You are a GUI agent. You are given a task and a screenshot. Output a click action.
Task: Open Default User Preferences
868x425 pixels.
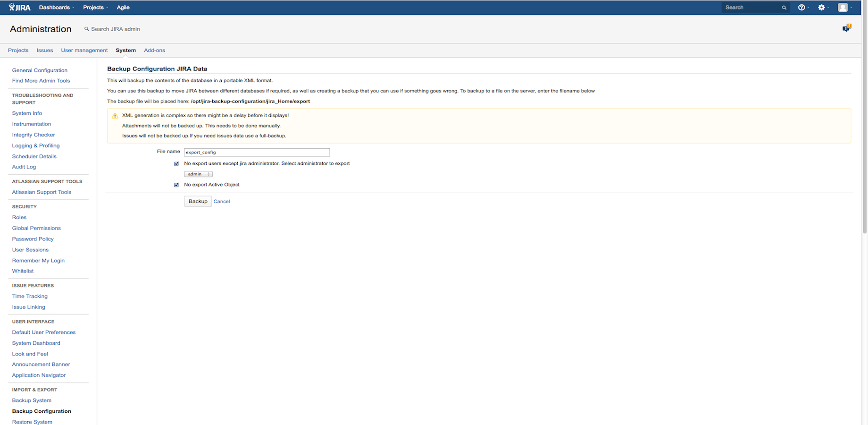point(44,332)
